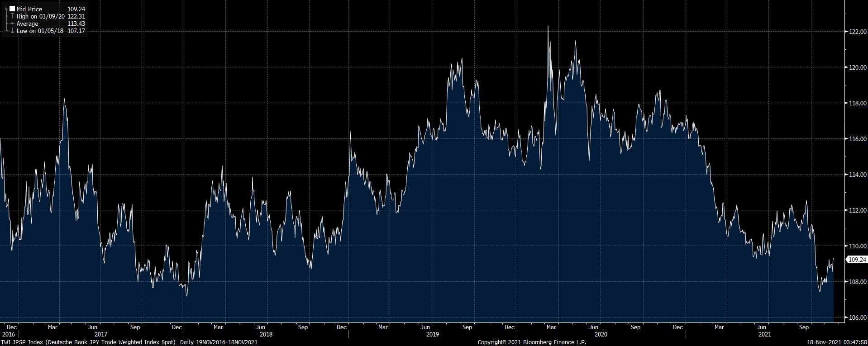
Task: Click the 122.00 y-axis label
Action: [858, 32]
